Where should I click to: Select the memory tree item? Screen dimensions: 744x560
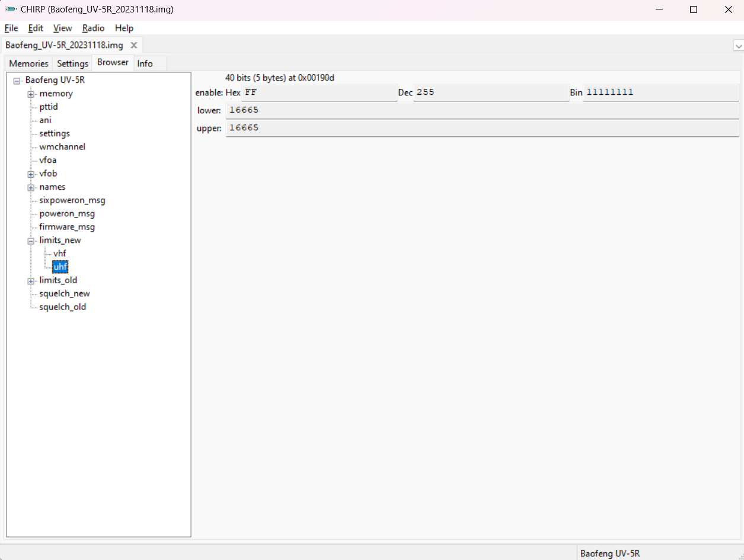[x=56, y=94]
